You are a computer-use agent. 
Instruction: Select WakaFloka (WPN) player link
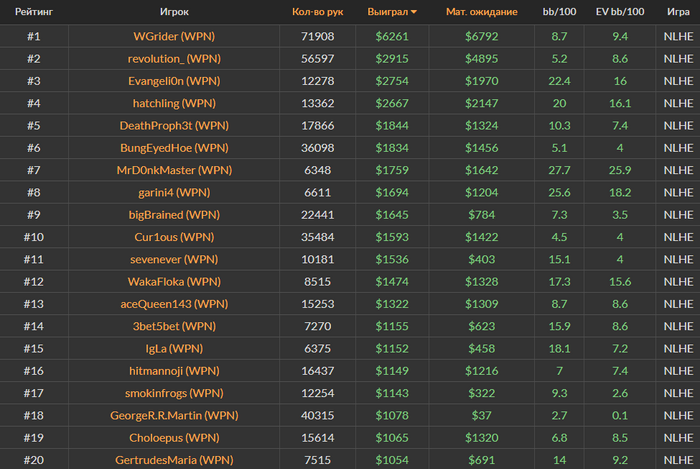tap(174, 282)
